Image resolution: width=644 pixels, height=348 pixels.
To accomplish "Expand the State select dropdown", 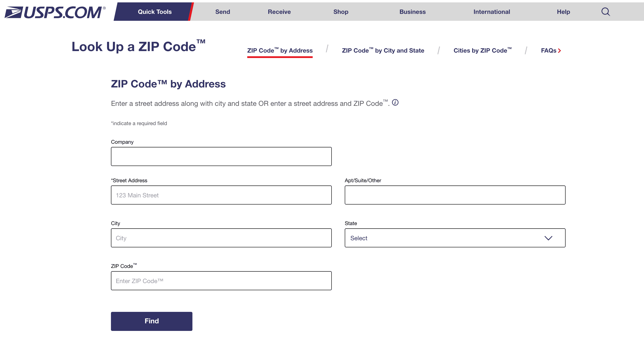I will (455, 238).
